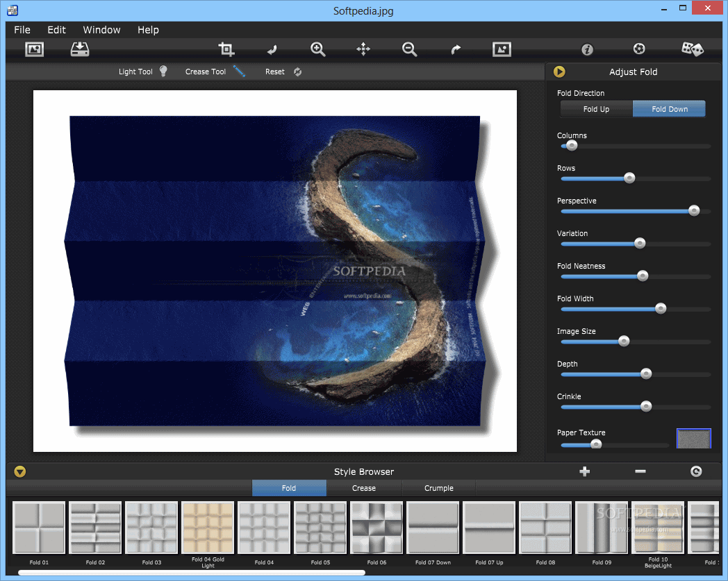
Task: Click the Depth slider handle
Action: click(646, 374)
